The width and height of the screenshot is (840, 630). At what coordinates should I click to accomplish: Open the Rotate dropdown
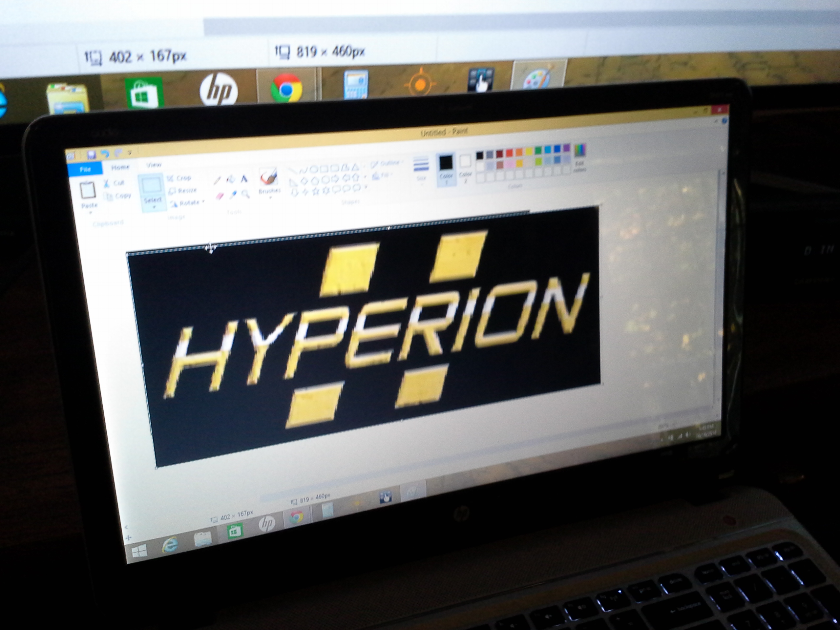pos(188,203)
